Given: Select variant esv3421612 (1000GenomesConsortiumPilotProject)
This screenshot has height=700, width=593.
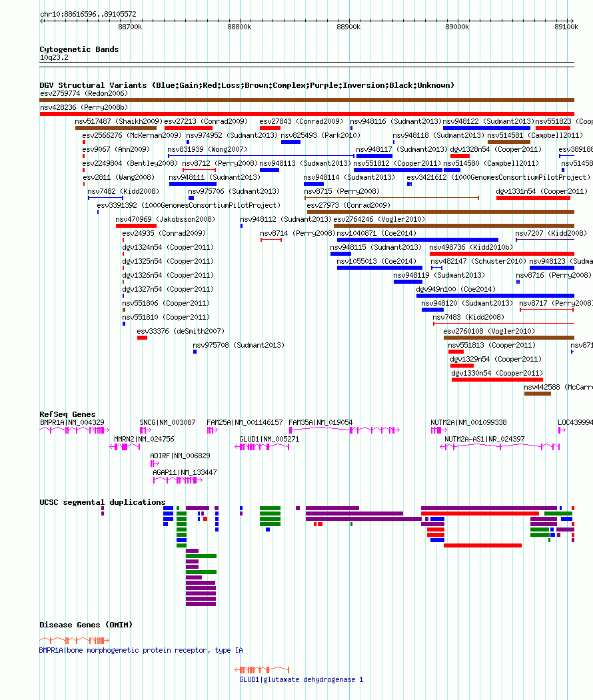Looking at the screenshot, I should point(498,177).
